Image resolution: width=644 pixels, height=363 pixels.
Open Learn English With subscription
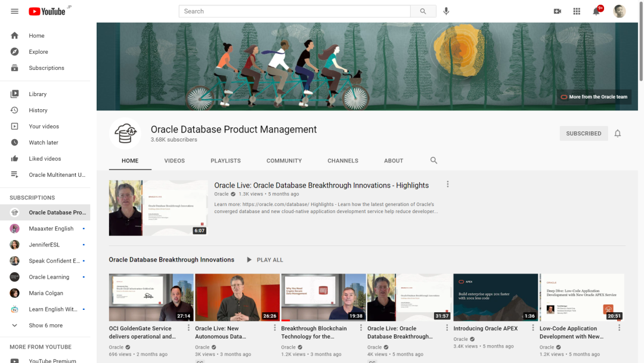(45, 309)
